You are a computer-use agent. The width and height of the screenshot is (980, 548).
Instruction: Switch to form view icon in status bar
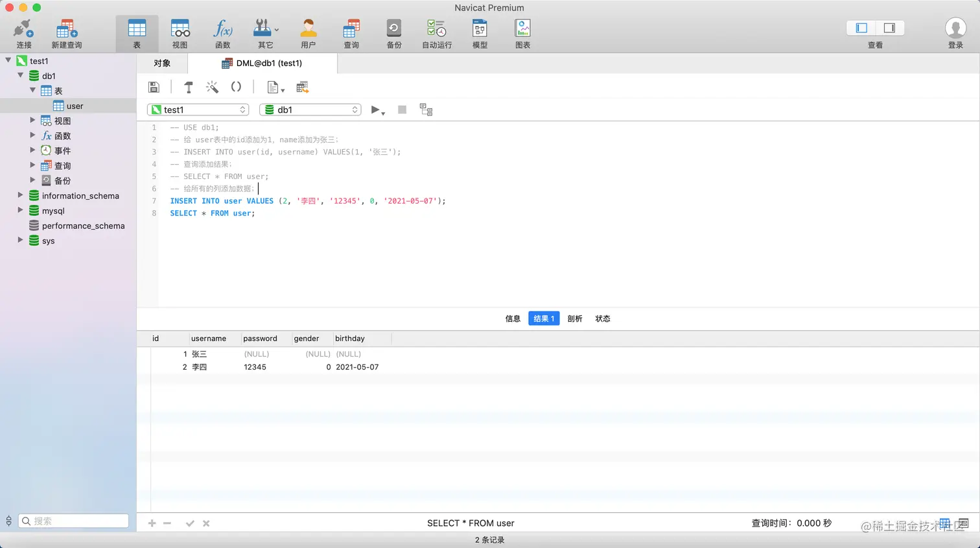tap(964, 523)
